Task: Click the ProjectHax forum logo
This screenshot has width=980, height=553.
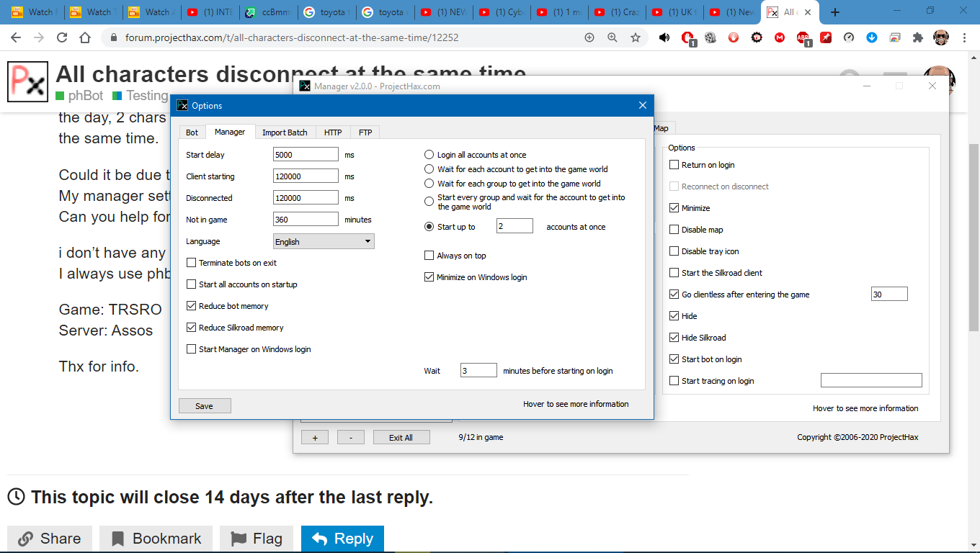Action: pos(27,81)
